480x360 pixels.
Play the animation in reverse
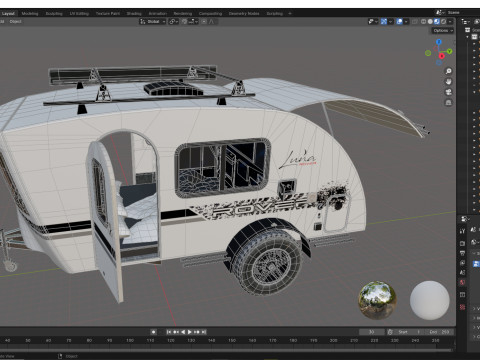[183, 332]
